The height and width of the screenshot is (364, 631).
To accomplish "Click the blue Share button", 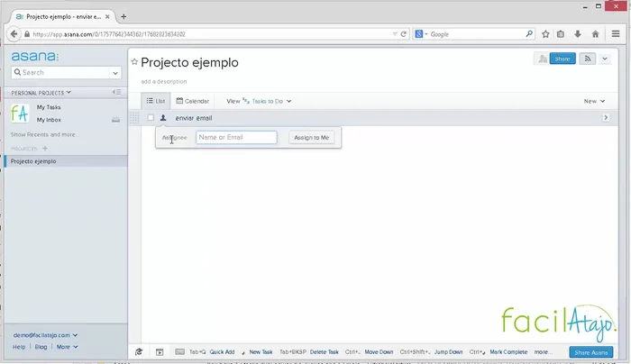I will coord(562,59).
